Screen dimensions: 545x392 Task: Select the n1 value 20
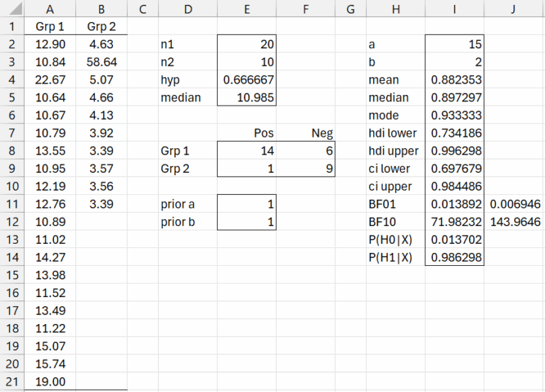[247, 44]
